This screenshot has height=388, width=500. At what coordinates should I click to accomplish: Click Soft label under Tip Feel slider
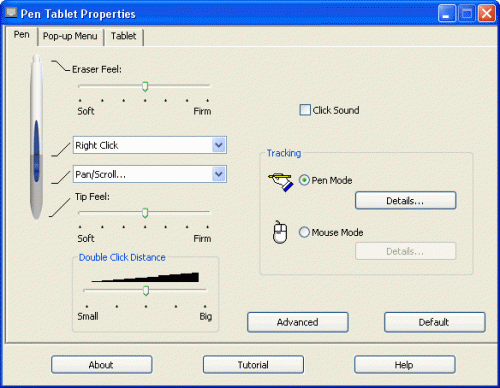click(x=86, y=238)
